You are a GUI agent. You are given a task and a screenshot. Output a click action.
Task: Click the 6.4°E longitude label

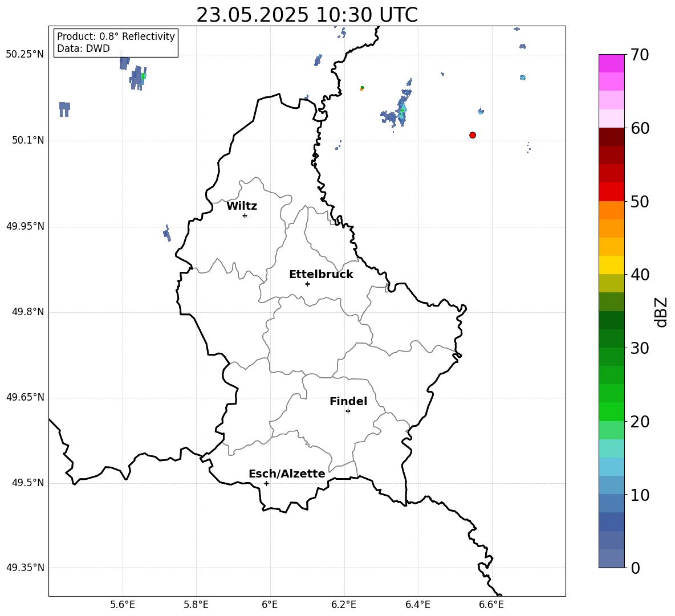point(418,605)
